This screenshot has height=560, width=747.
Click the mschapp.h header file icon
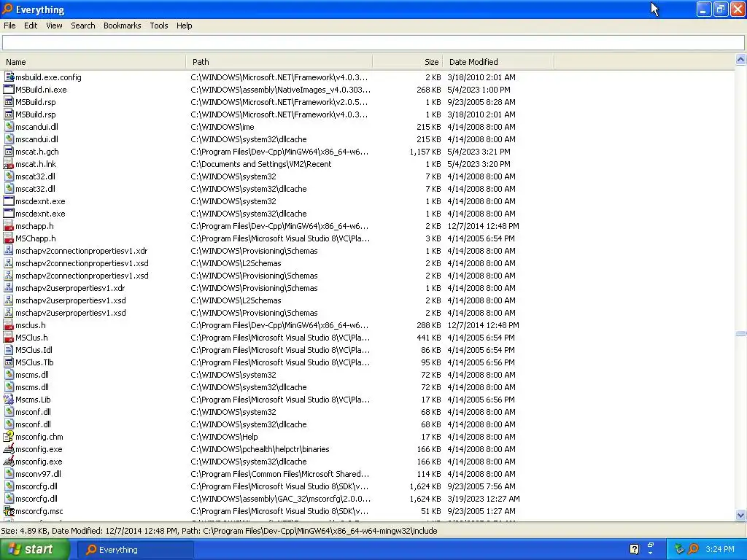point(9,226)
